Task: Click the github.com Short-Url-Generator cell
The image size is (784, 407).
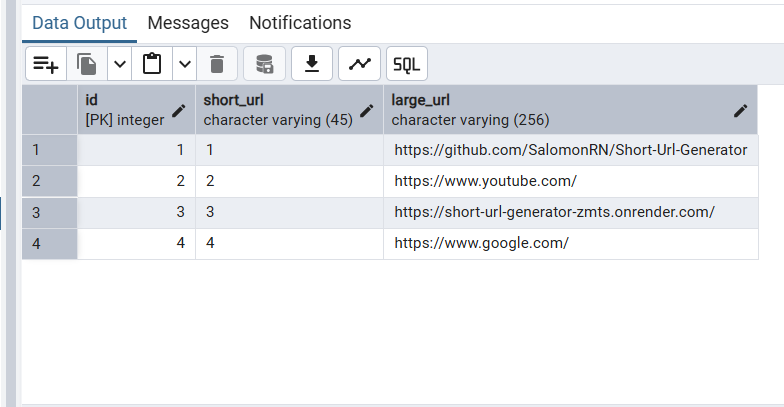Action: point(570,150)
